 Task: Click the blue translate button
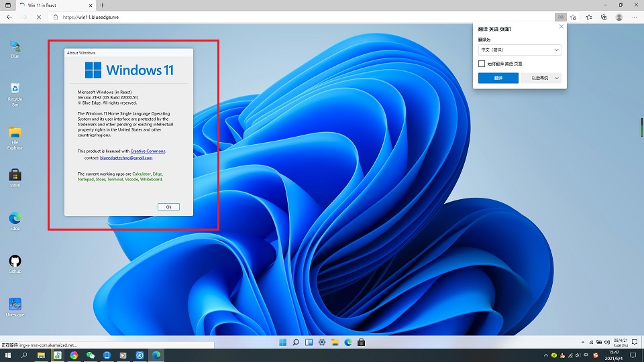[x=498, y=78]
